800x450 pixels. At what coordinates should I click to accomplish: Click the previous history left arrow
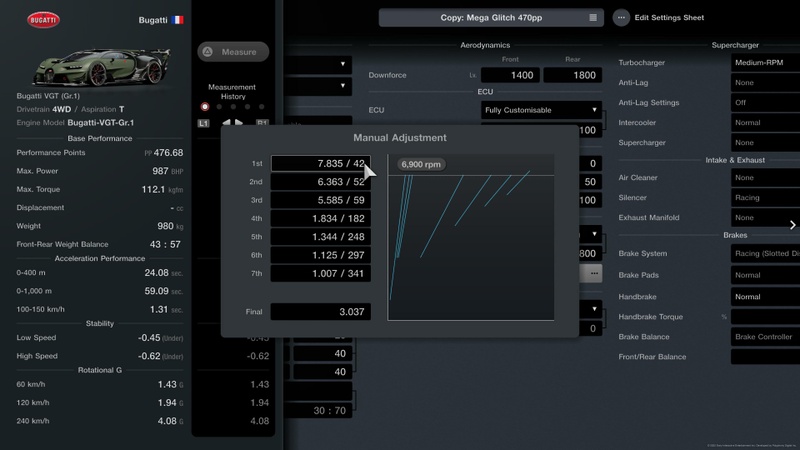point(226,122)
